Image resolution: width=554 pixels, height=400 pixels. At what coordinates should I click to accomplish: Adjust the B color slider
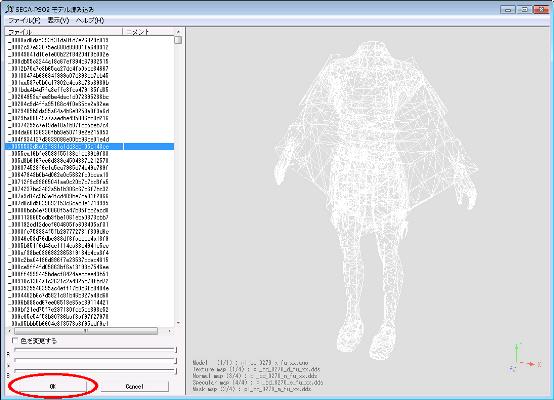click(x=95, y=371)
